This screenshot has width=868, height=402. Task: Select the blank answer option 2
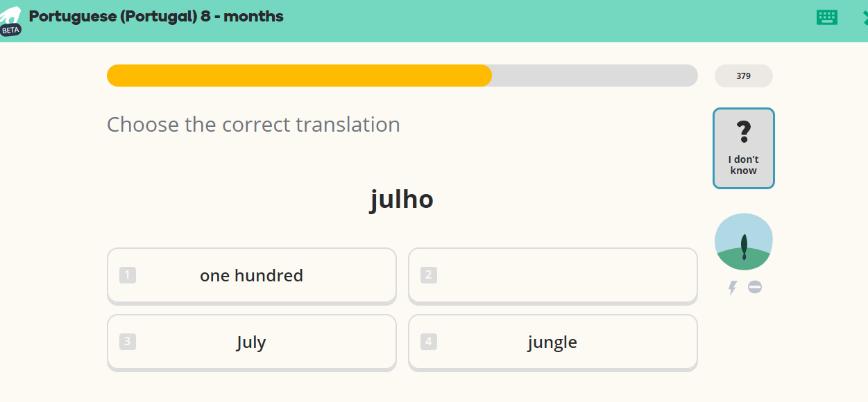coord(552,276)
